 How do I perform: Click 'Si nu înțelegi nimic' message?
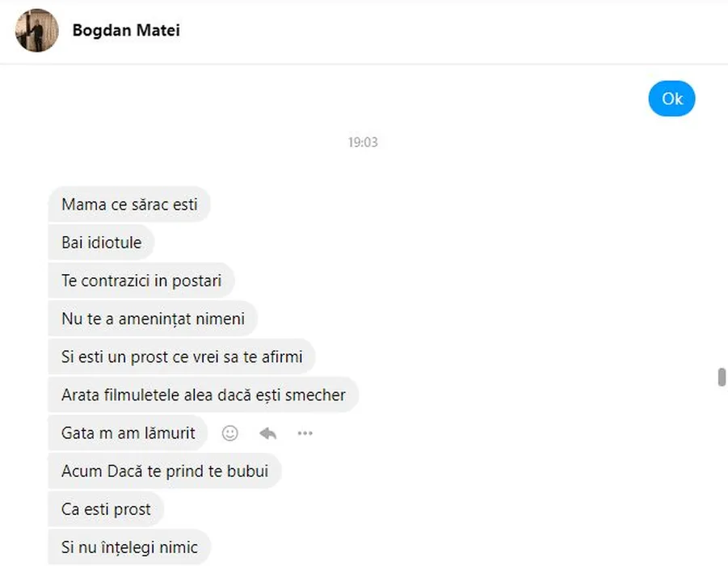[x=129, y=547]
